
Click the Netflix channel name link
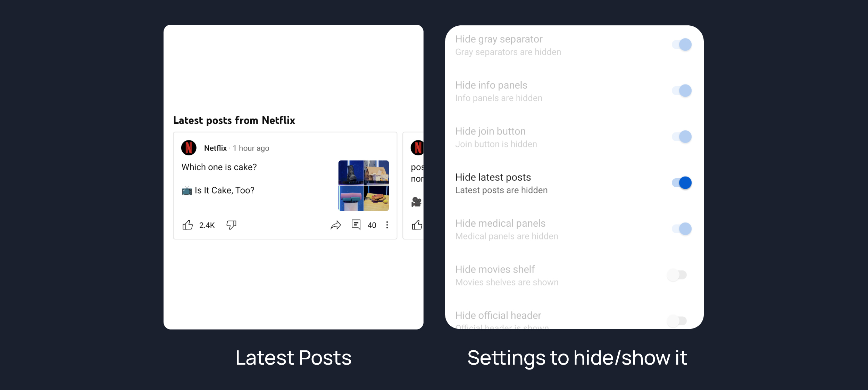point(215,148)
